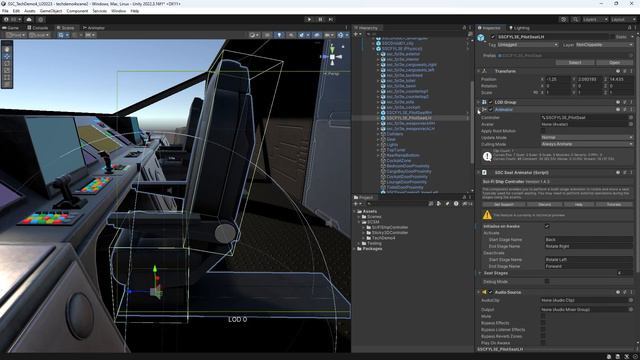This screenshot has height=360, width=640.
Task: Switch to the Game tab
Action: [x=11, y=28]
